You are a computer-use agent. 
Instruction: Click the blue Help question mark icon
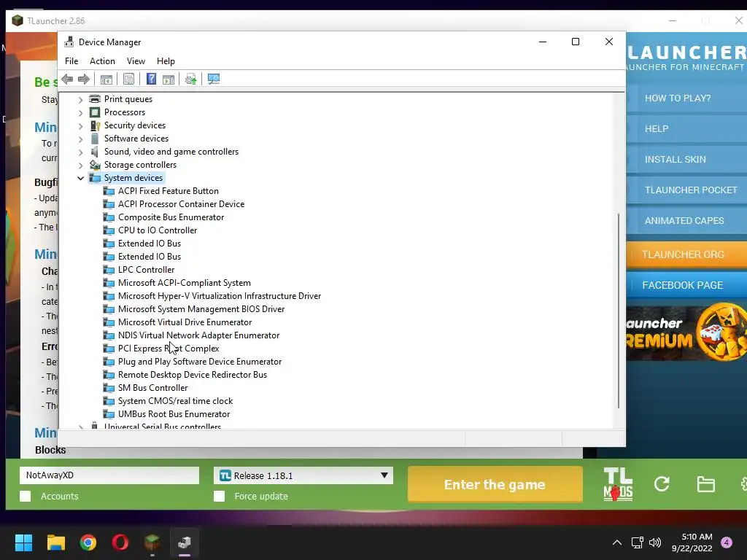click(x=151, y=79)
